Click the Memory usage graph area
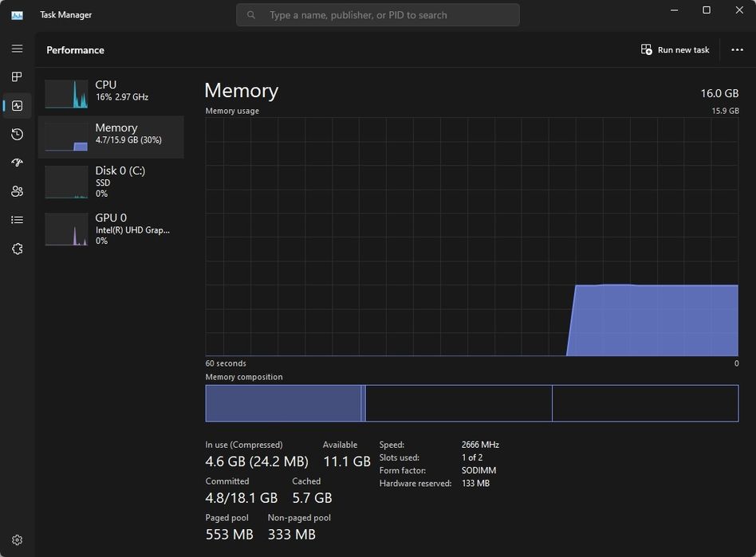This screenshot has width=756, height=557. click(x=471, y=237)
